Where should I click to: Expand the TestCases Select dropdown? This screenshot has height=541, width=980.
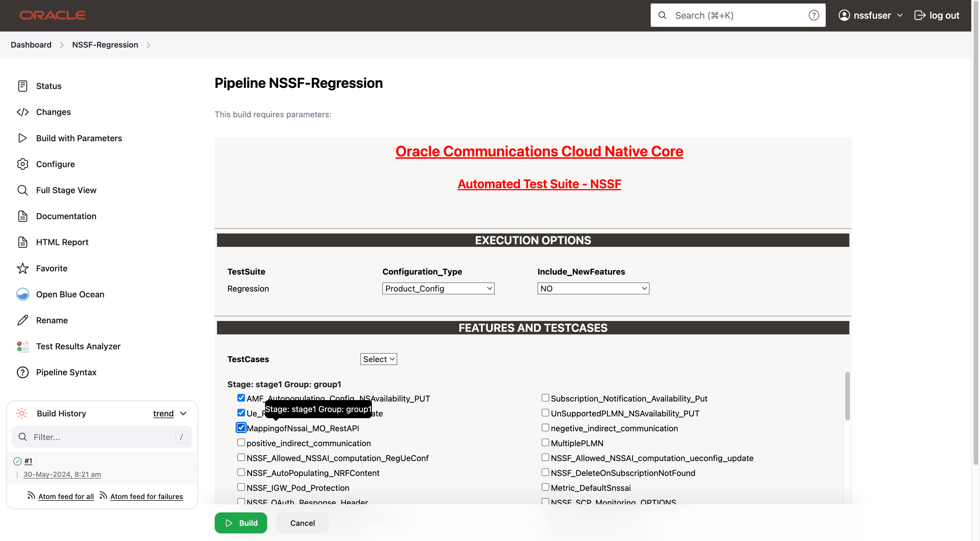click(379, 359)
